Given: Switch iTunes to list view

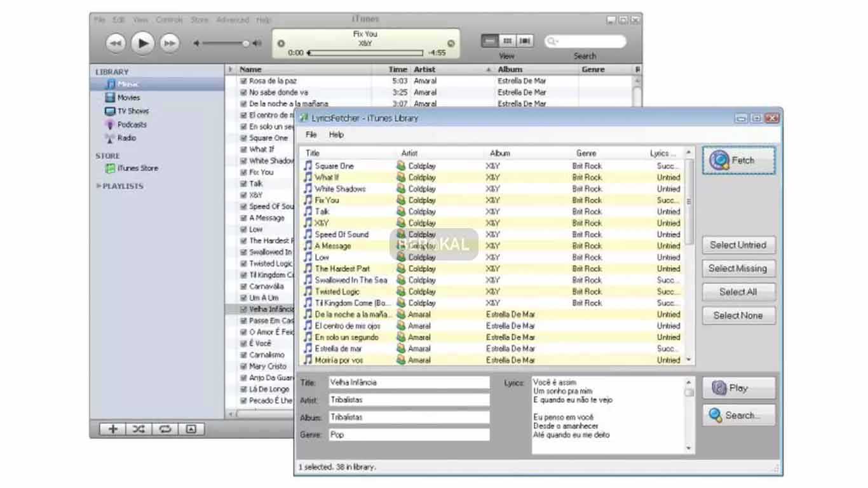Looking at the screenshot, I should [x=490, y=41].
